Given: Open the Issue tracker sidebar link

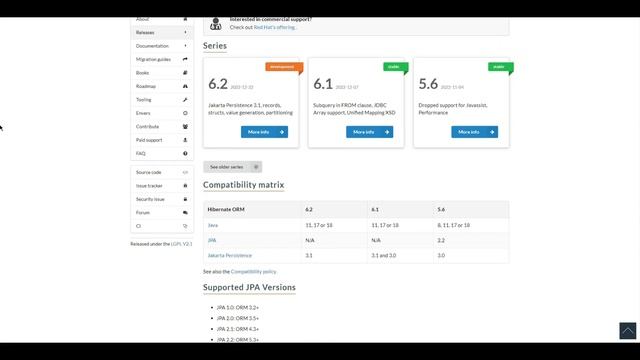Looking at the screenshot, I should click(162, 186).
